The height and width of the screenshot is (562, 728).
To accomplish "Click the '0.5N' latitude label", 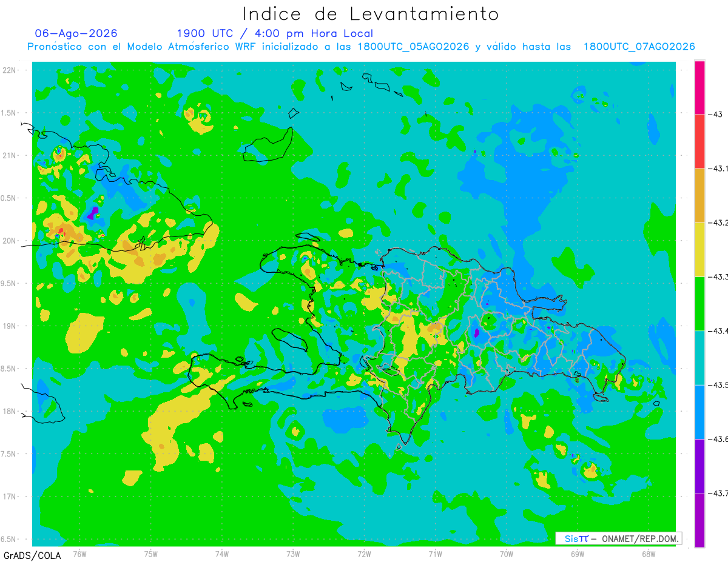I will [x=9, y=198].
